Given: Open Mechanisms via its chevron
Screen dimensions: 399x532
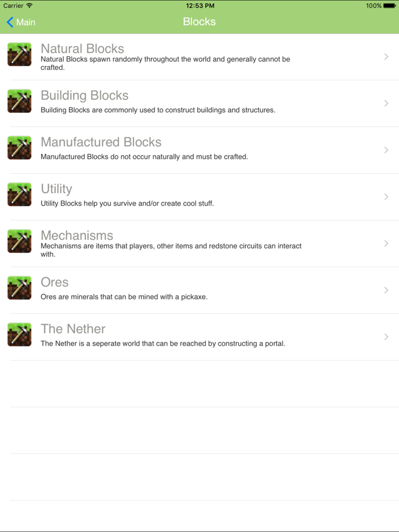Looking at the screenshot, I should [386, 243].
